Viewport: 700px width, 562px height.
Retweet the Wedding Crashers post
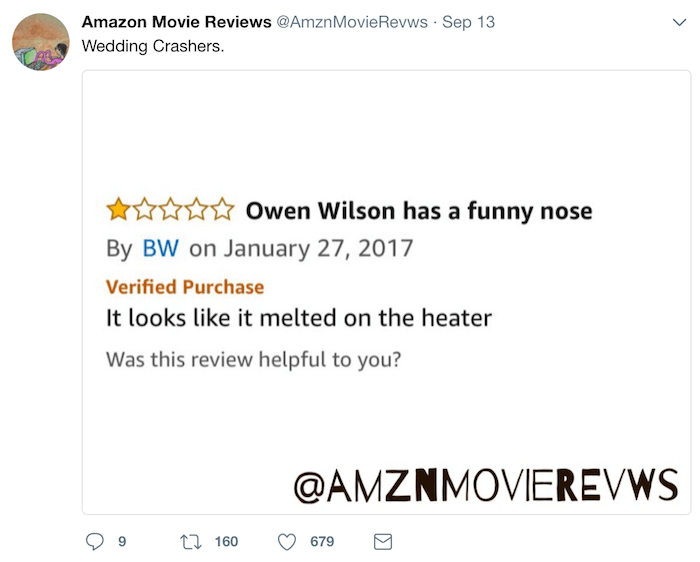pos(191,542)
